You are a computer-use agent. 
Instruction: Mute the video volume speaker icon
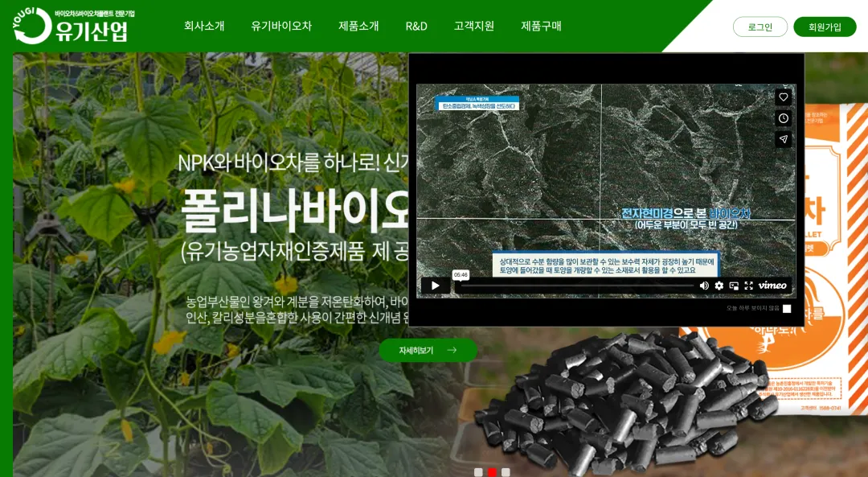(x=704, y=286)
